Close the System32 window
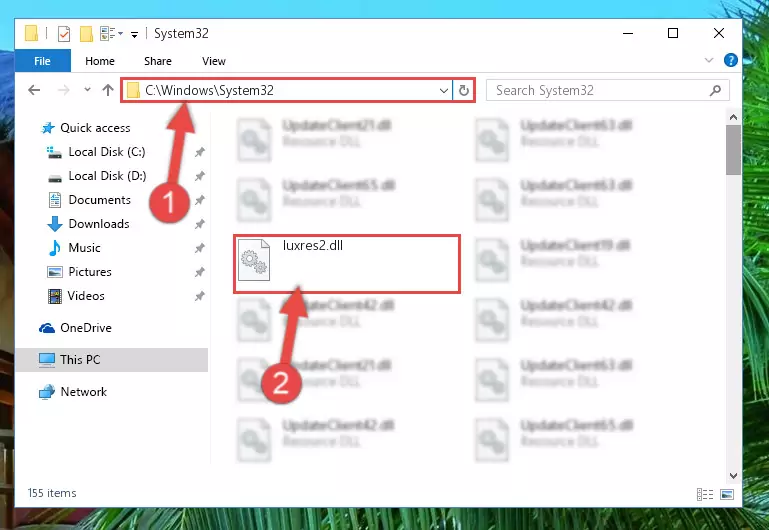Screen dimensions: 769x530 coord(718,33)
